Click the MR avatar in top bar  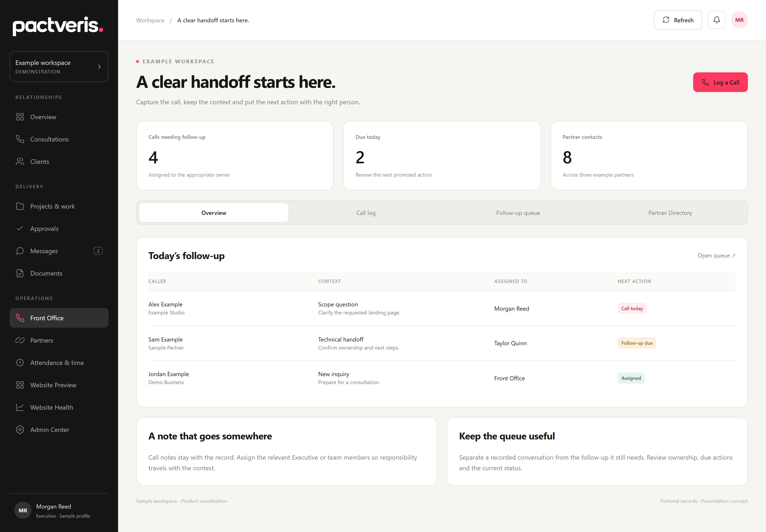pyautogui.click(x=739, y=20)
